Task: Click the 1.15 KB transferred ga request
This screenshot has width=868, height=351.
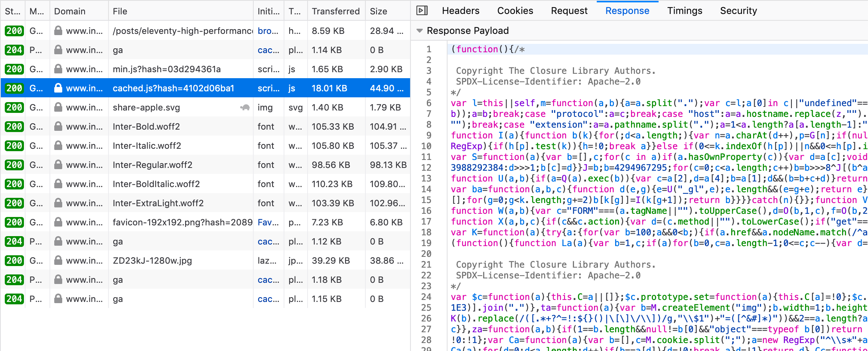Action: pos(205,298)
